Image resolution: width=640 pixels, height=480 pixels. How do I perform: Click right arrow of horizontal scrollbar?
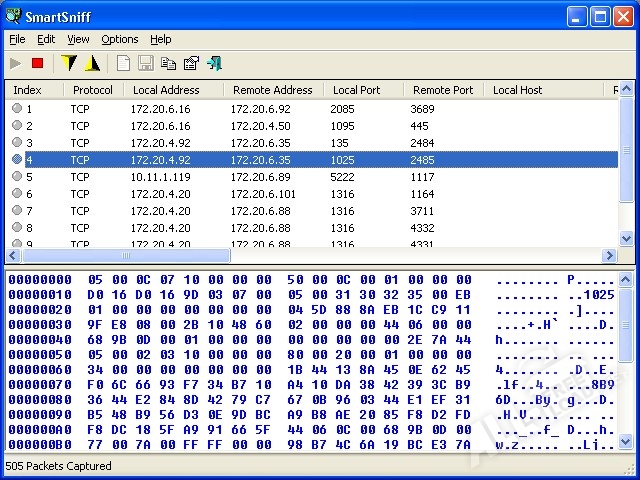610,256
